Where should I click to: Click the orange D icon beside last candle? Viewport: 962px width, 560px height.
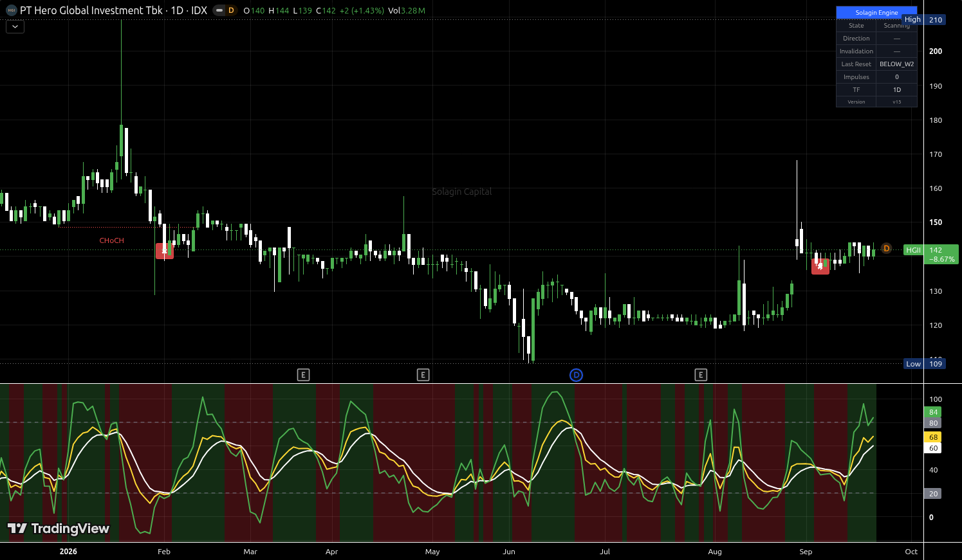click(x=886, y=248)
